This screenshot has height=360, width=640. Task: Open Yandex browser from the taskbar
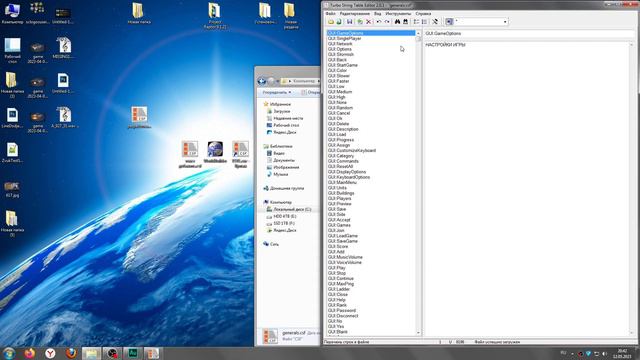pos(50,353)
